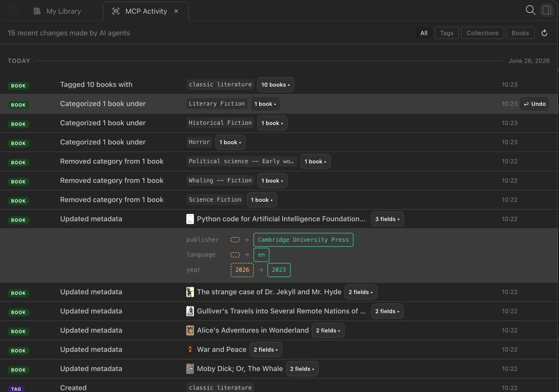559x392 pixels.
Task: Expand 2 fields for Dr. Jekyll and Mr. Hyde
Action: [361, 292]
